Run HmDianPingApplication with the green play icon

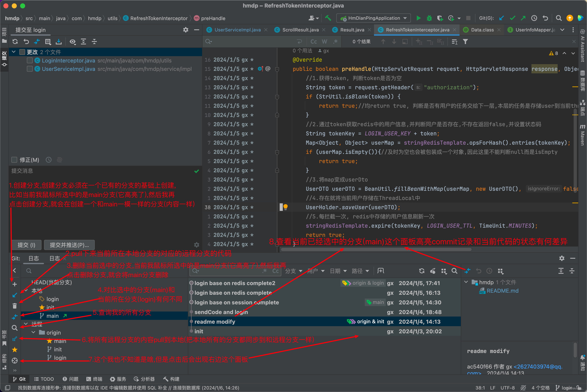tap(418, 18)
